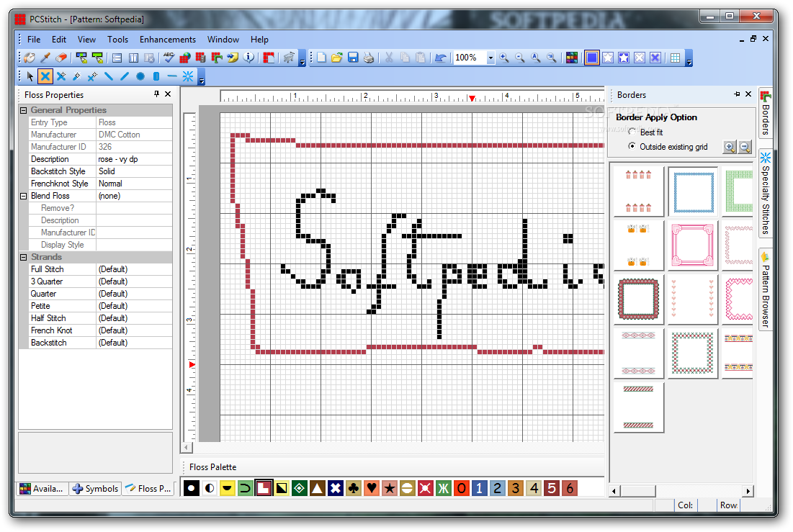
Task: Create a new pattern document
Action: (321, 58)
